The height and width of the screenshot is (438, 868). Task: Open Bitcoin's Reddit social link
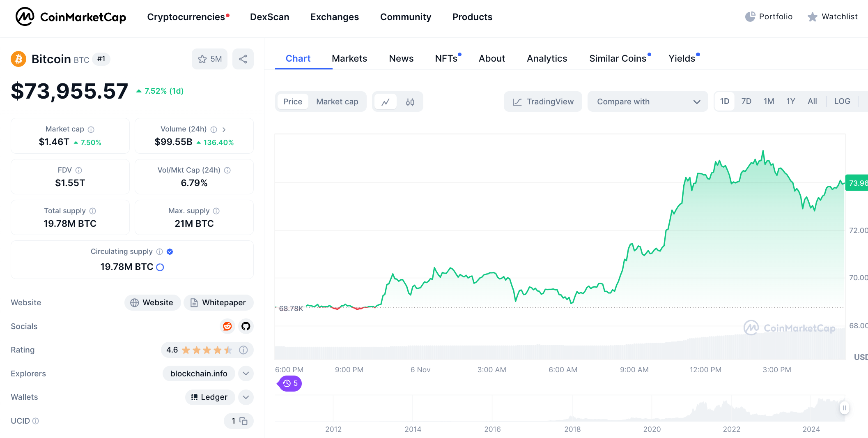227,326
